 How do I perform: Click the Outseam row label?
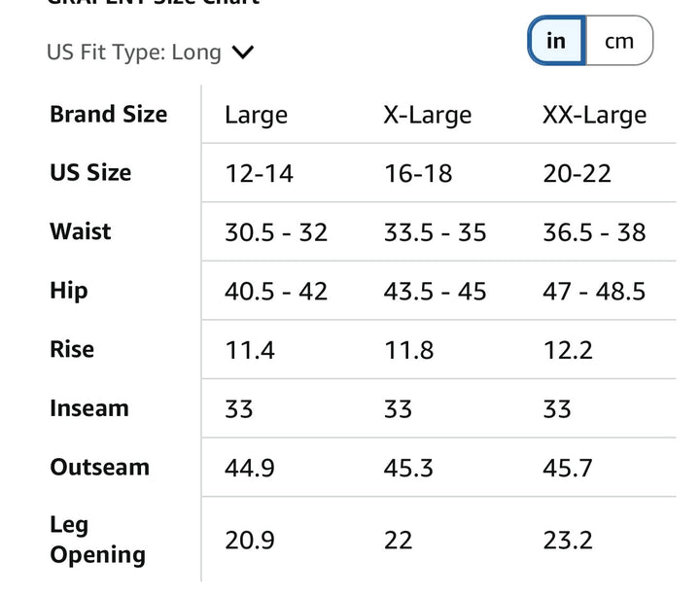point(99,467)
